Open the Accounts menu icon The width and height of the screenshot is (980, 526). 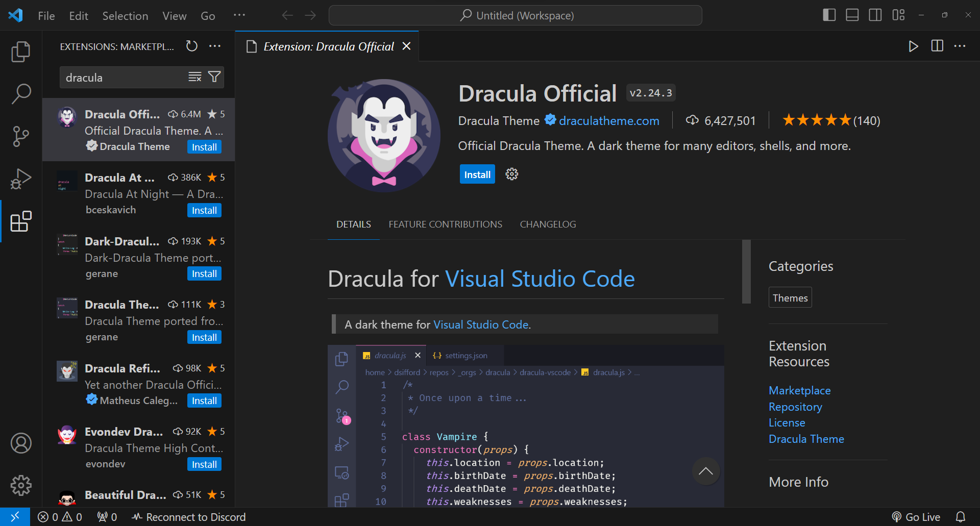pos(21,443)
